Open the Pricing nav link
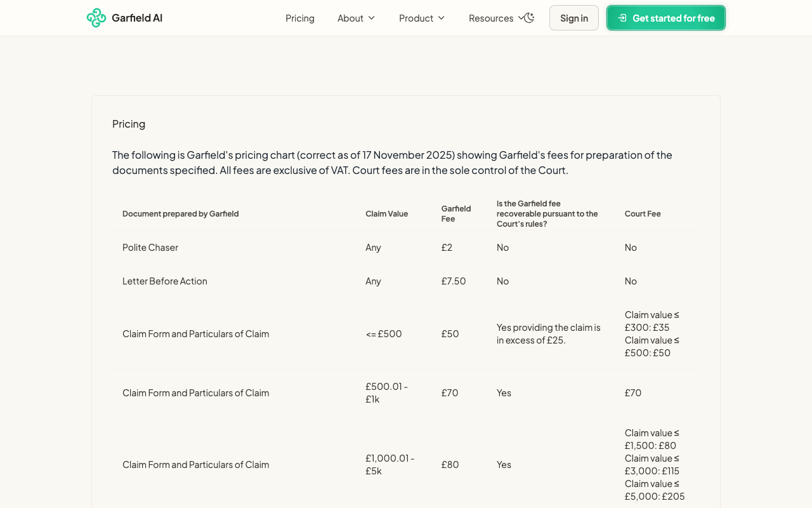Screen dimensions: 812x508 click(300, 18)
